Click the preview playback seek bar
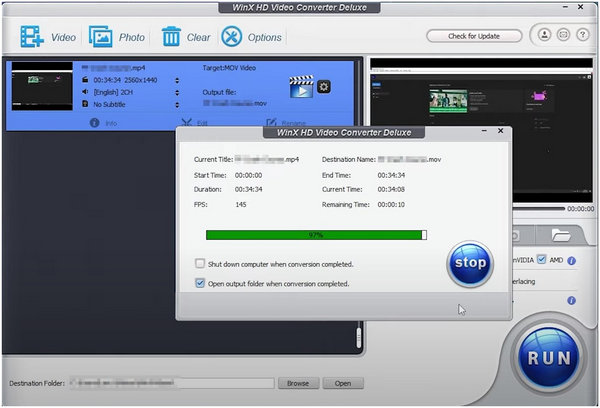 click(x=539, y=209)
